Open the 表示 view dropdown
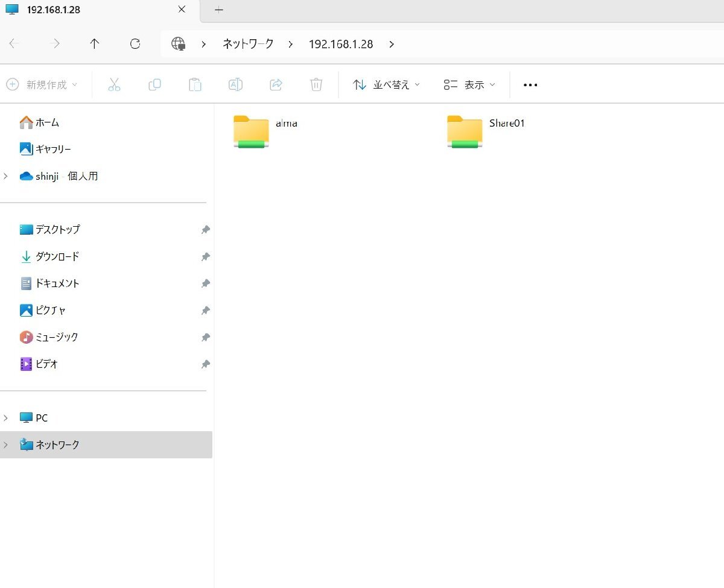 point(469,84)
